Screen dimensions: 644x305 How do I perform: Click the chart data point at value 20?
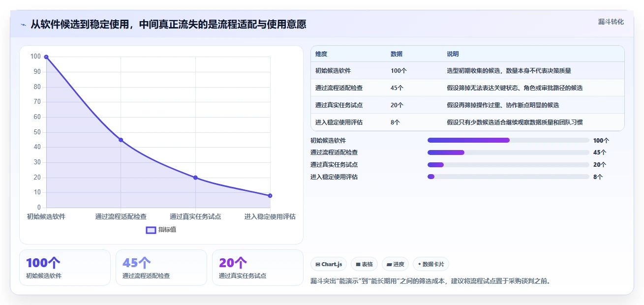195,178
